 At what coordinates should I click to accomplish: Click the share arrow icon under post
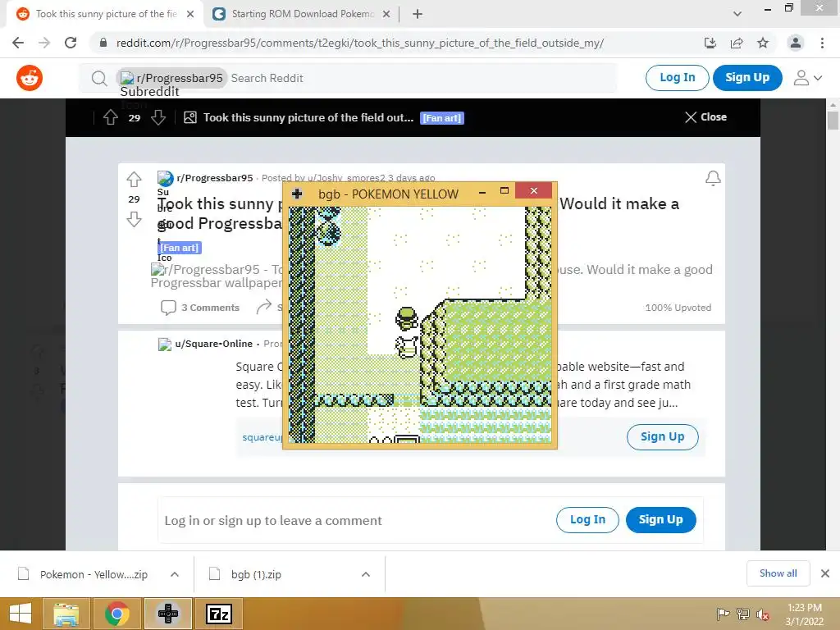click(x=263, y=307)
